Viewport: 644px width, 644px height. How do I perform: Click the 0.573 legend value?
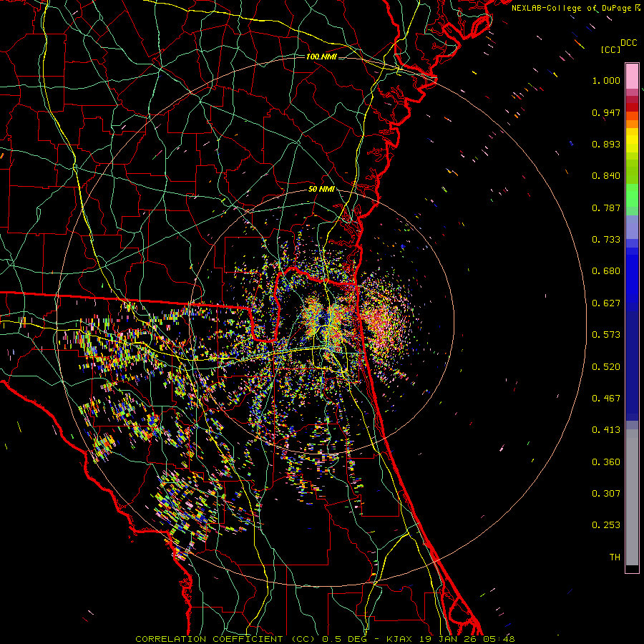[x=606, y=335]
